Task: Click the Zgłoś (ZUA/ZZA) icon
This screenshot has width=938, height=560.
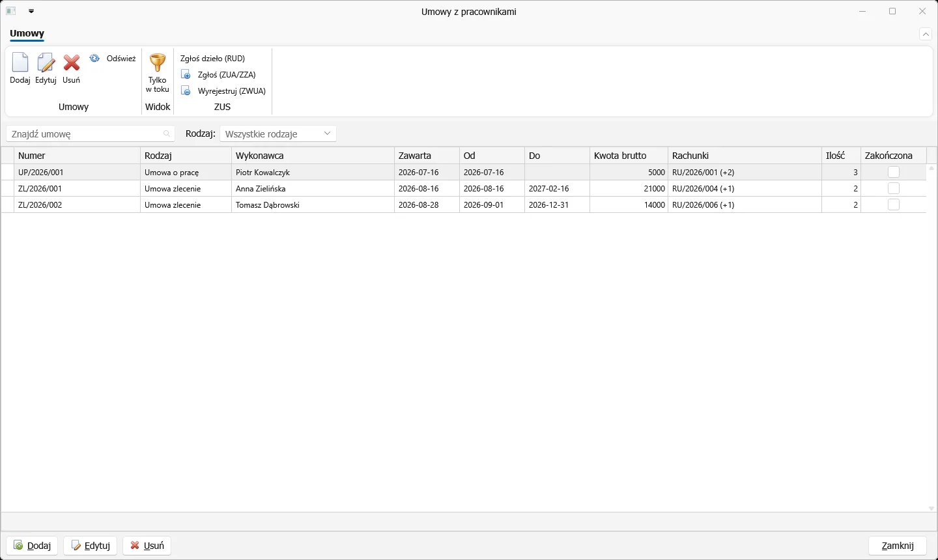Action: (186, 75)
